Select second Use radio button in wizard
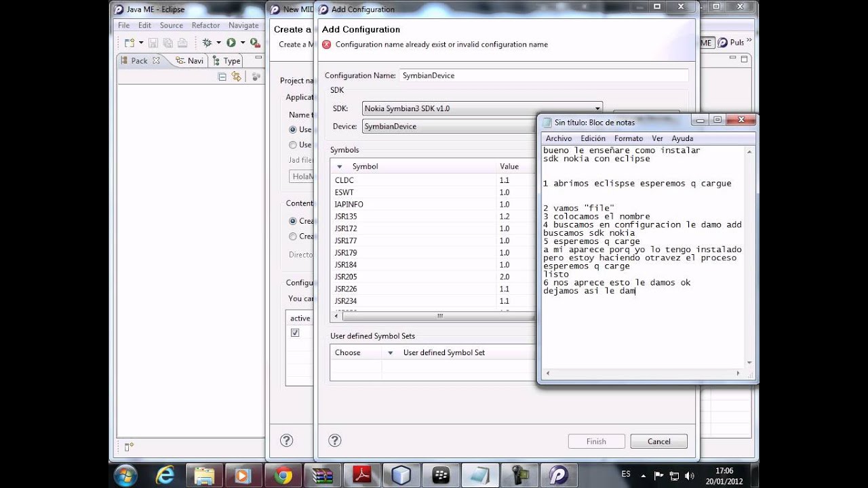This screenshot has width=868, height=488. [293, 145]
